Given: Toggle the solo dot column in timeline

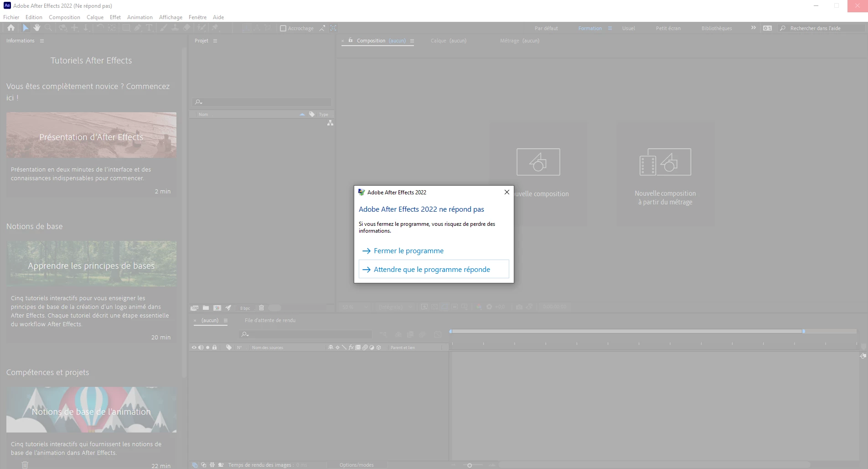Looking at the screenshot, I should click(x=208, y=348).
